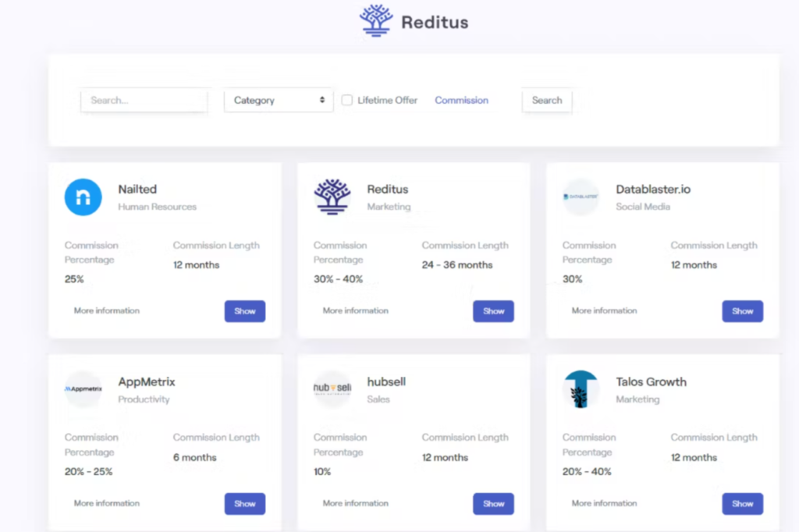Enable the Lifetime Offer checkbox
The image size is (799, 532).
(x=347, y=100)
